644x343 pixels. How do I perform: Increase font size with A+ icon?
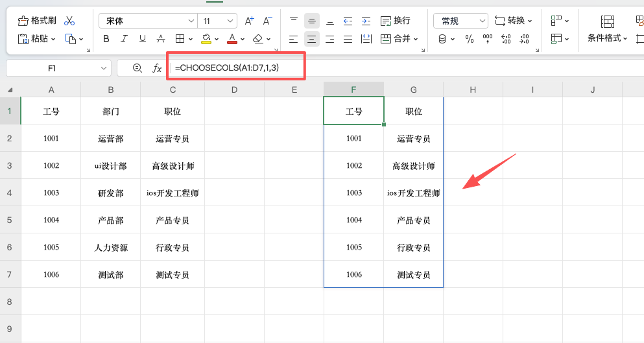pos(249,21)
